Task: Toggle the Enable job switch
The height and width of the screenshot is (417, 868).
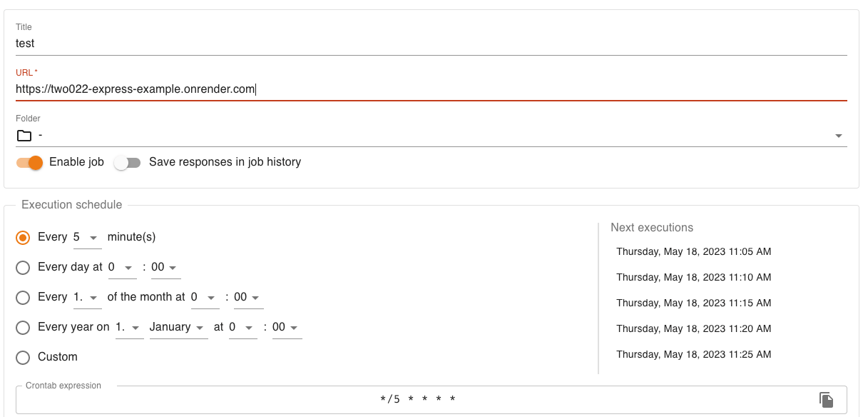Action: coord(30,163)
